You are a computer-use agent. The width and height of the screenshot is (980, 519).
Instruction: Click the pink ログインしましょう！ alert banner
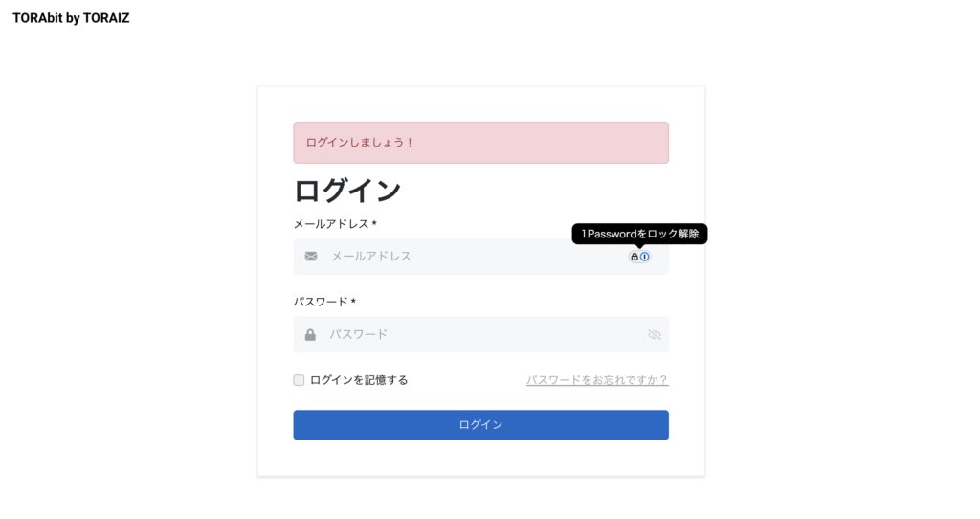click(480, 143)
